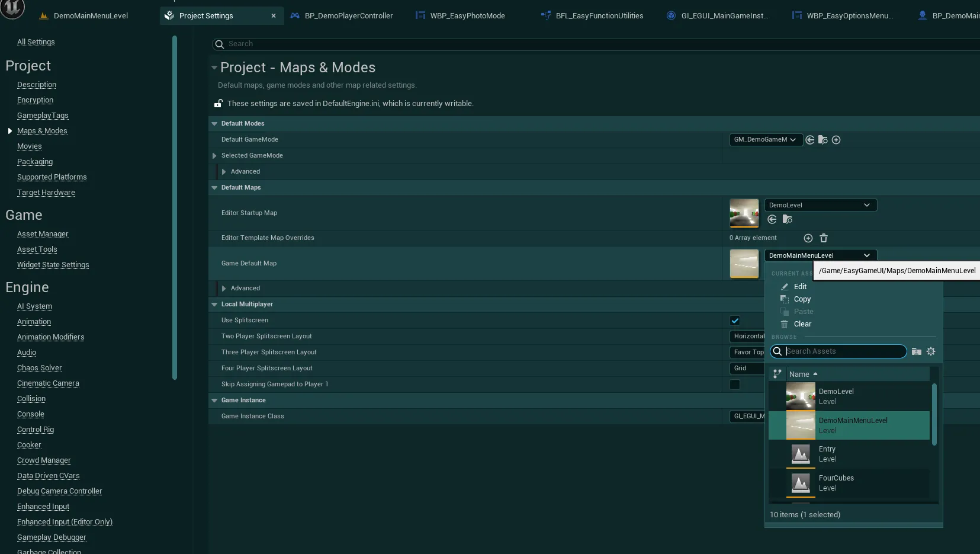Collapse the Game Instance section
Viewport: 980px width, 554px height.
(x=214, y=401)
